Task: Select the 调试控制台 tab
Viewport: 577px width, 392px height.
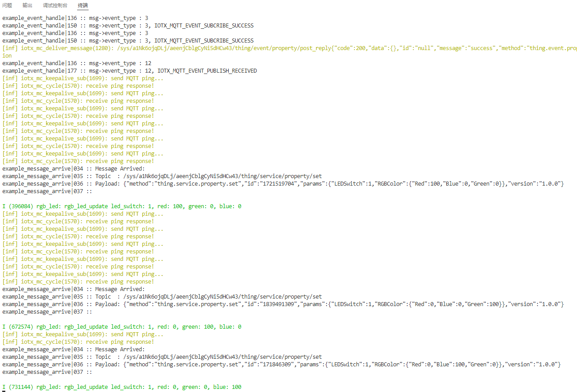Action: 55,6
